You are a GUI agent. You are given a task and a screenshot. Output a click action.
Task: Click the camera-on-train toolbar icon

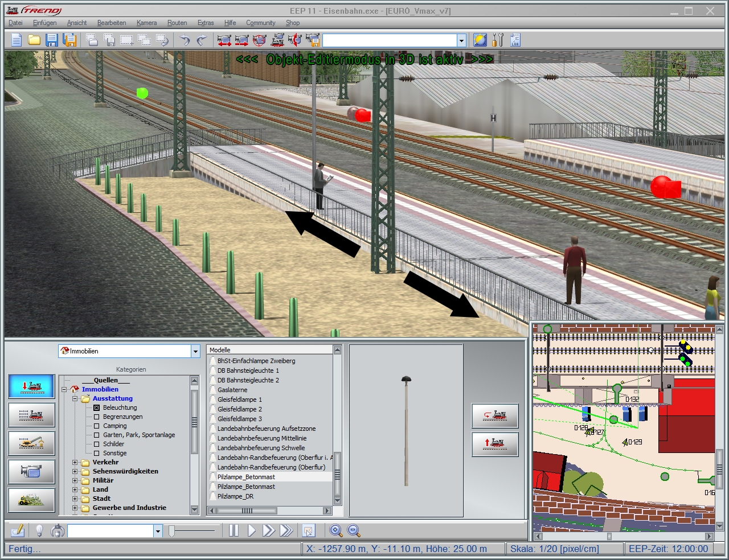point(277,40)
